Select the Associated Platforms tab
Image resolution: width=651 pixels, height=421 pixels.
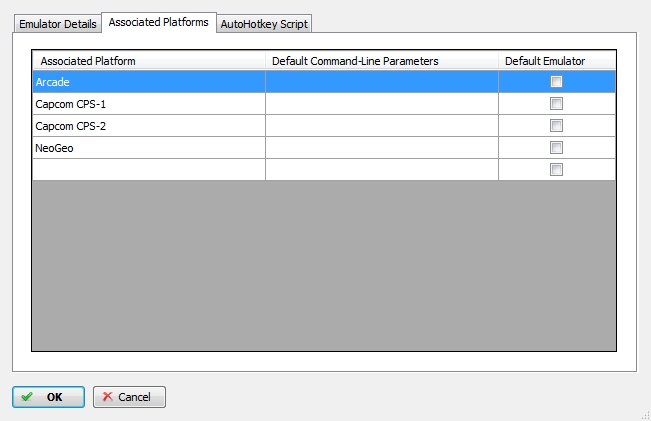[x=159, y=22]
